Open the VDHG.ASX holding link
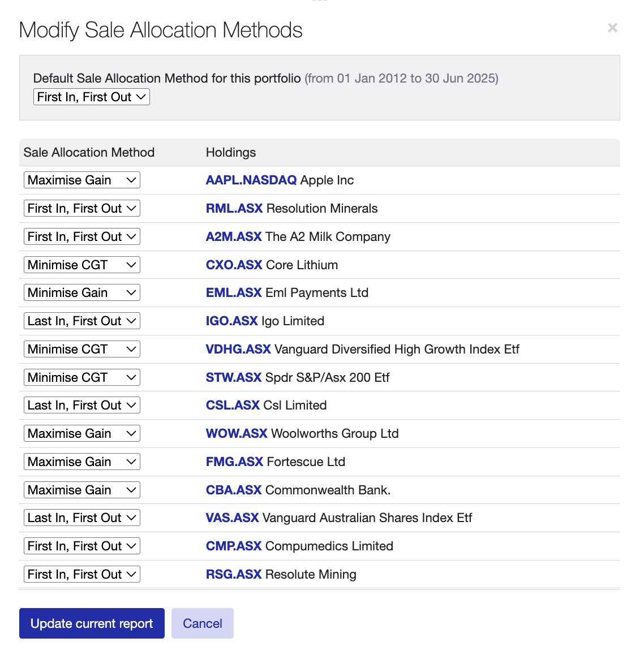The image size is (644, 655). coord(238,349)
